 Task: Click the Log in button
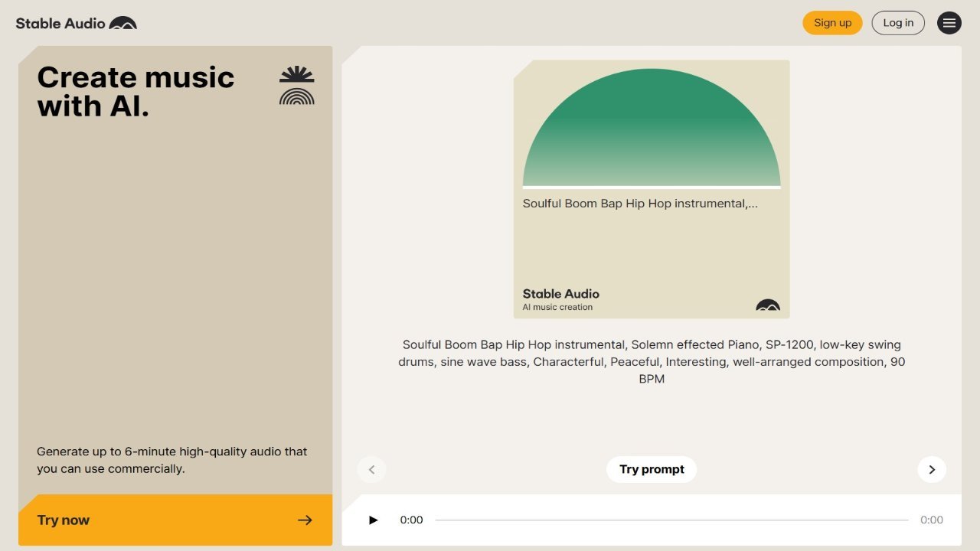[898, 23]
